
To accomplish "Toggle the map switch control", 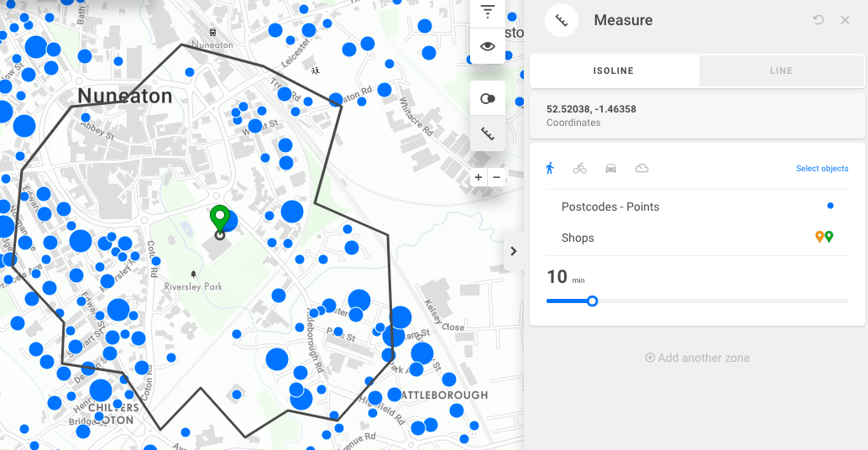I will 488,99.
